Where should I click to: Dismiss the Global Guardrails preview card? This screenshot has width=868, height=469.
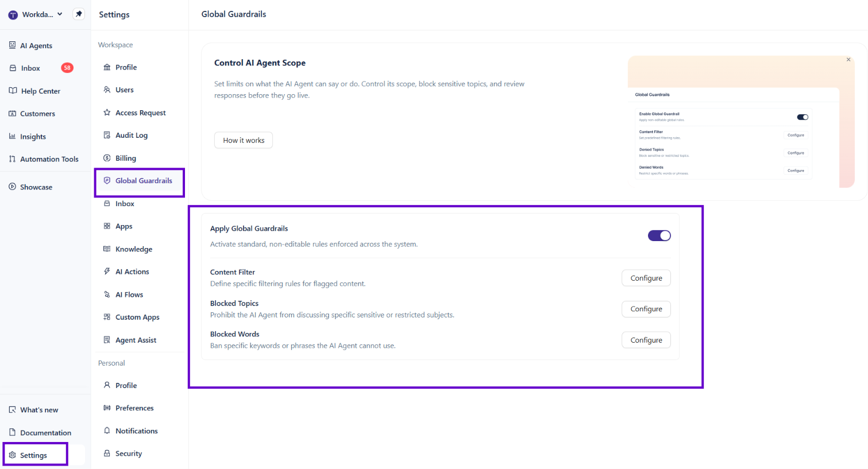[848, 60]
